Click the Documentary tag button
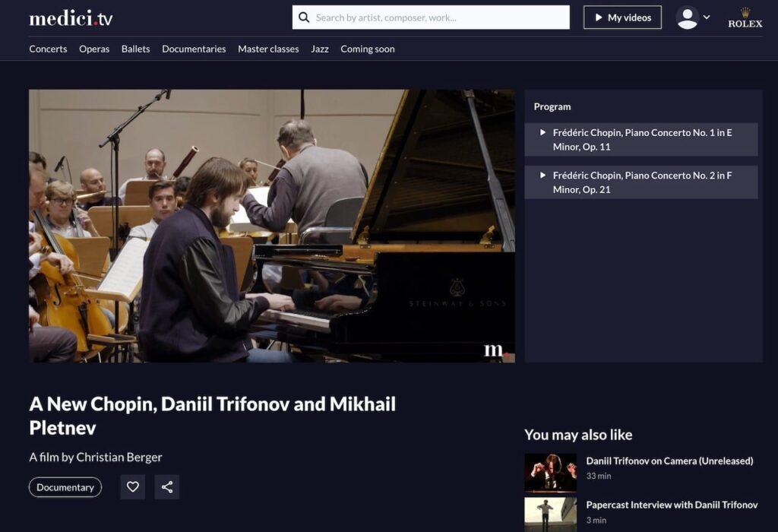The height and width of the screenshot is (532, 778). click(x=65, y=487)
